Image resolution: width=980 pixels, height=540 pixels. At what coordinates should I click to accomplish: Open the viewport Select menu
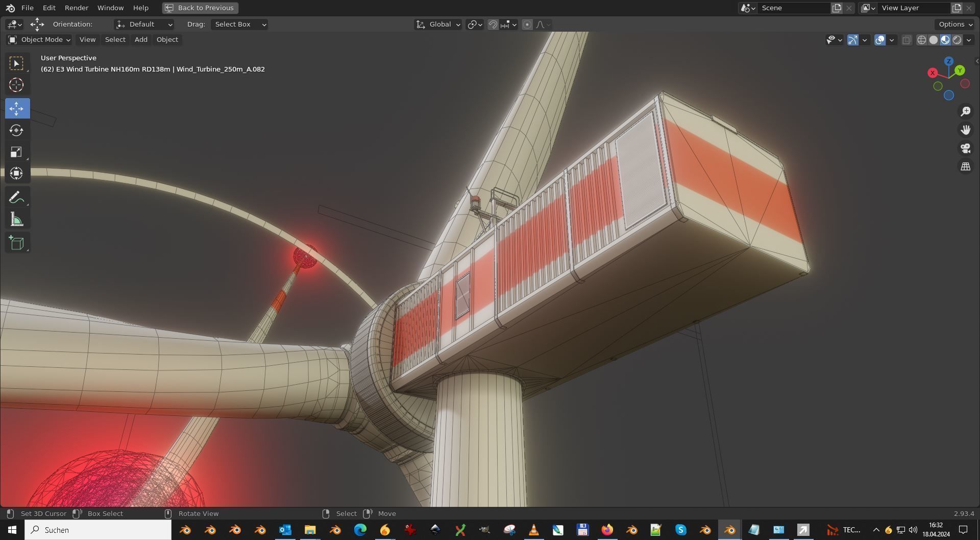(115, 40)
